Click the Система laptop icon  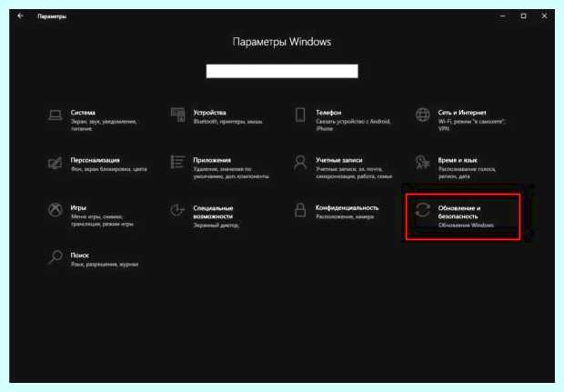[x=55, y=116]
